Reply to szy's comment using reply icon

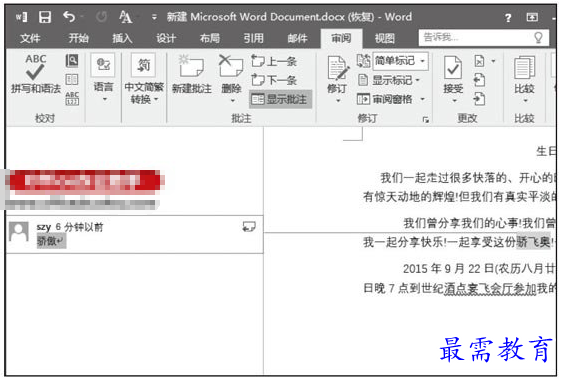pos(249,226)
